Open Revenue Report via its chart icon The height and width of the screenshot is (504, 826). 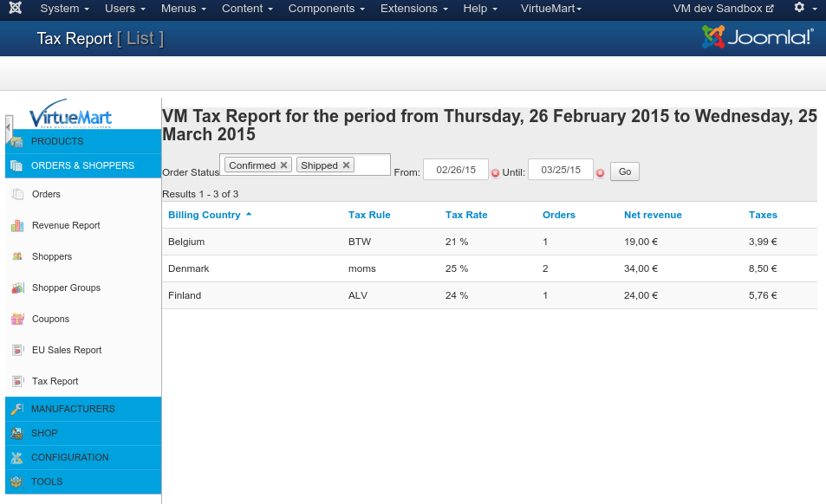coord(17,225)
